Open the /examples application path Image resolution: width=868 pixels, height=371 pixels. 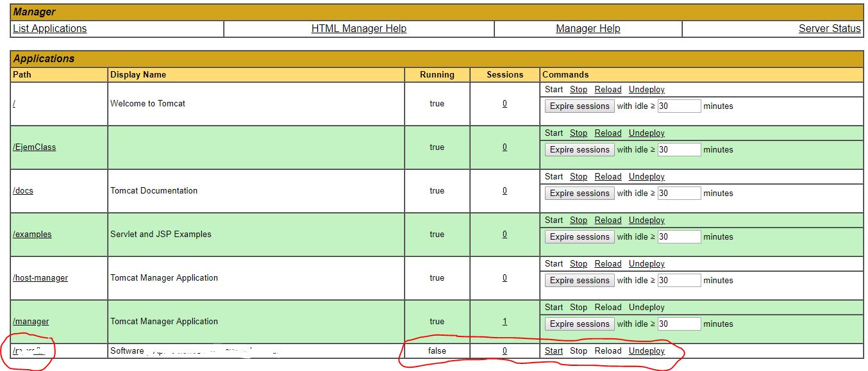[x=32, y=234]
